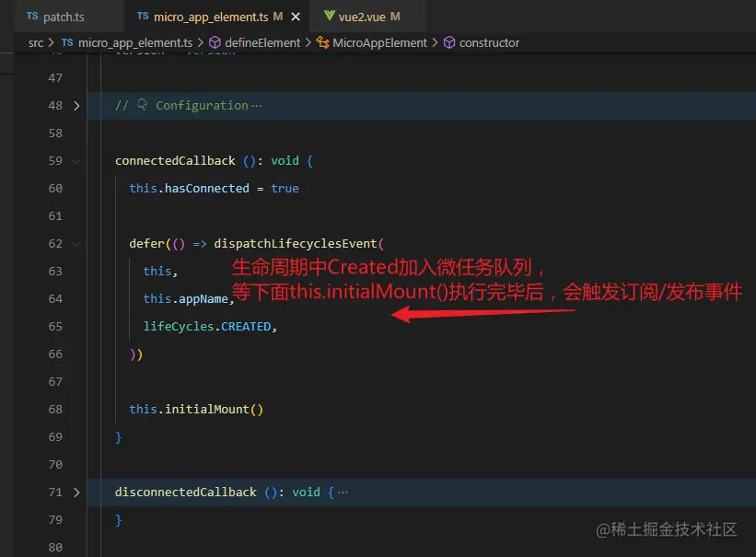The height and width of the screenshot is (557, 756).
Task: Click the closing parentheses on line 66
Action: point(136,354)
